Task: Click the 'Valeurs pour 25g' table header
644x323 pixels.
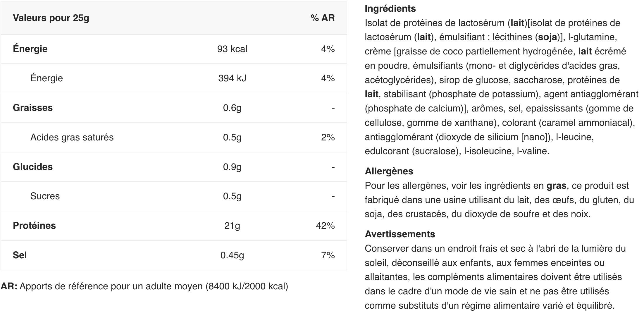Action: pos(51,18)
